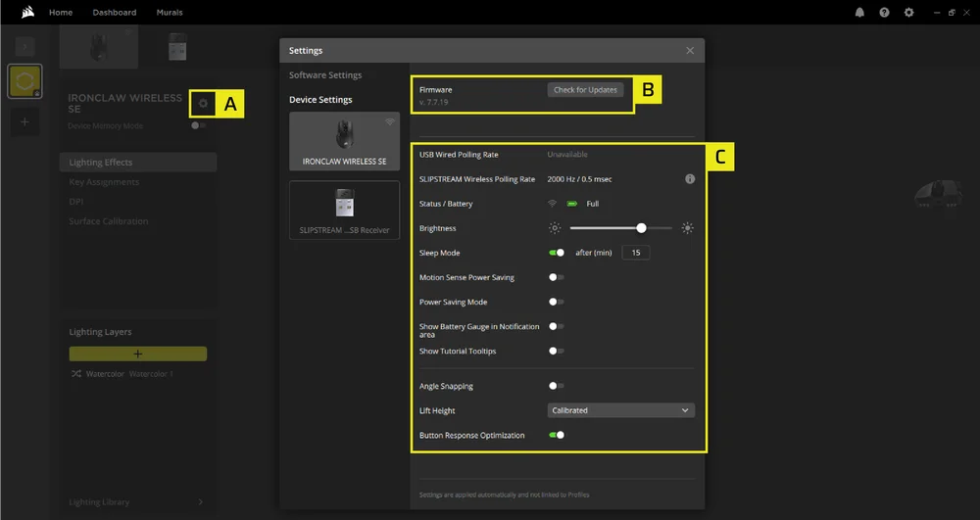This screenshot has width=980, height=520.
Task: Click the Corsair sails logo icon
Action: click(x=27, y=12)
